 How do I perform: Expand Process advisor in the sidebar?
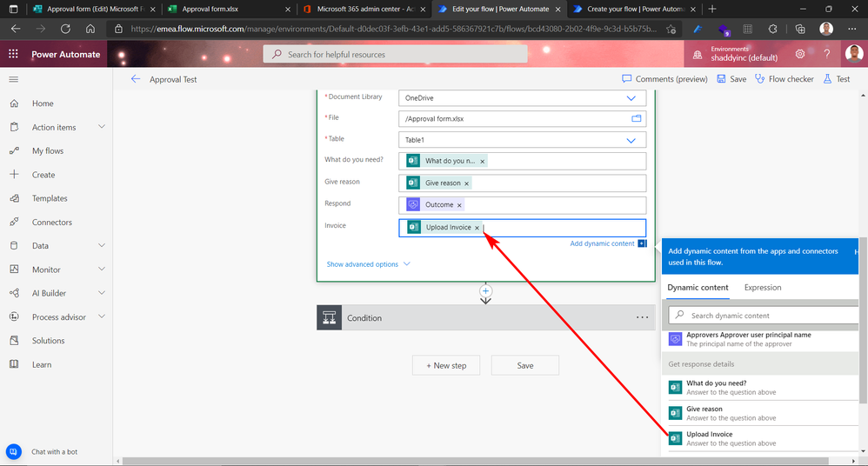102,316
